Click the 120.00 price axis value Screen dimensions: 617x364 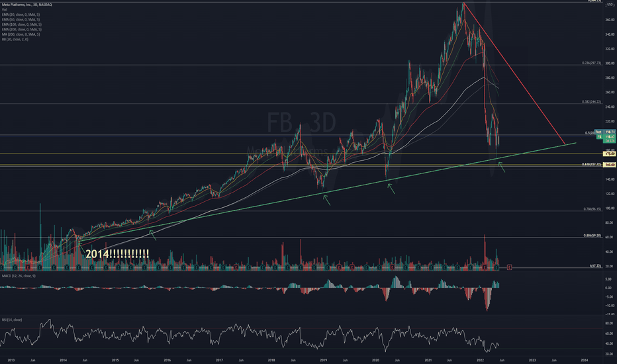[610, 194]
